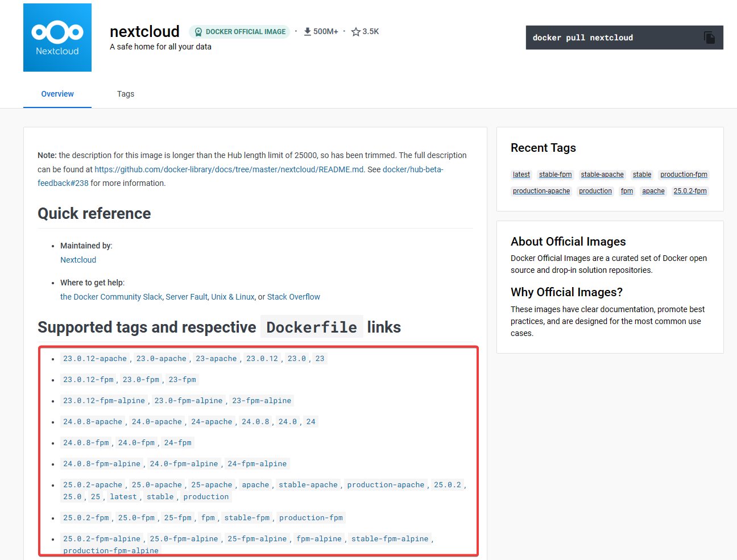
Task: Open the 23-fpm-alpine Dockerfile link
Action: pos(262,401)
